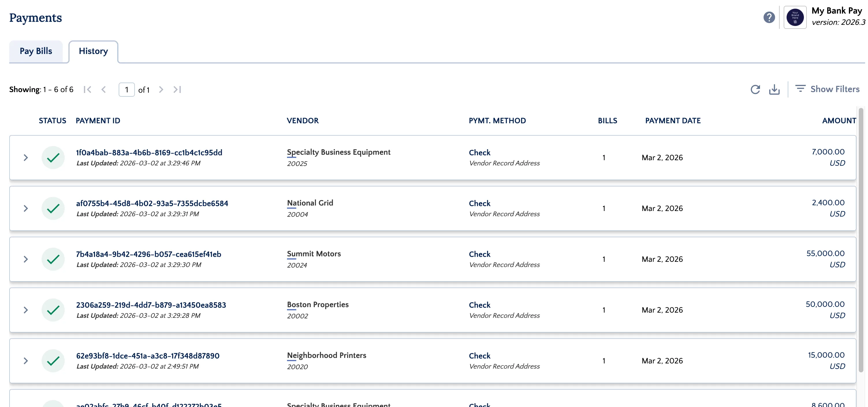Expand the National Grid payment row
The width and height of the screenshot is (868, 407).
[26, 208]
